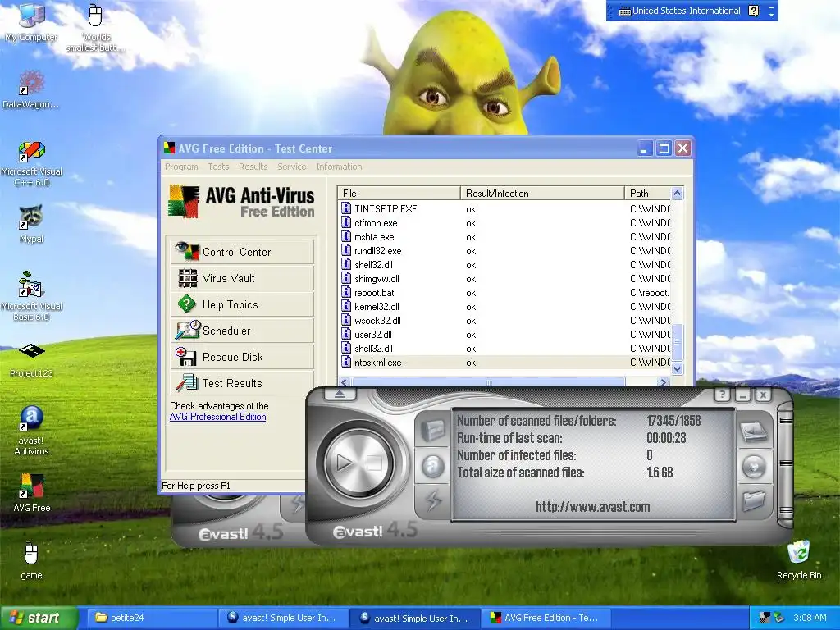Open the AVG Virus Vault

242,278
